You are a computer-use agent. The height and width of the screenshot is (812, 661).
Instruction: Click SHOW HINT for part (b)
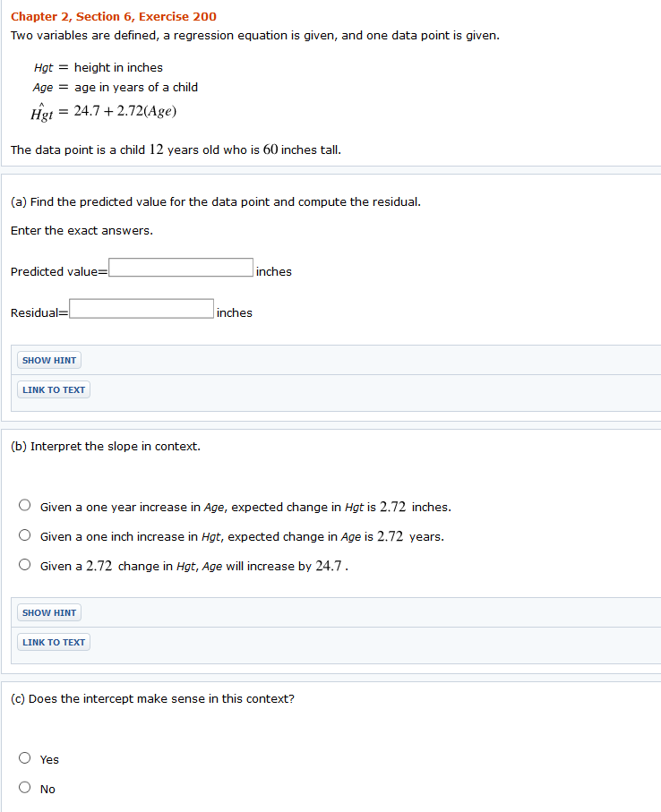click(48, 611)
